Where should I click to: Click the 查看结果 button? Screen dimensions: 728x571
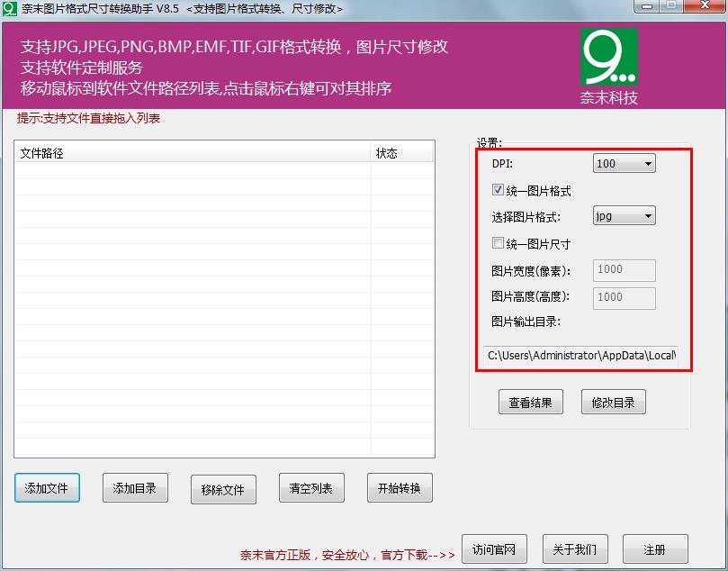[531, 402]
